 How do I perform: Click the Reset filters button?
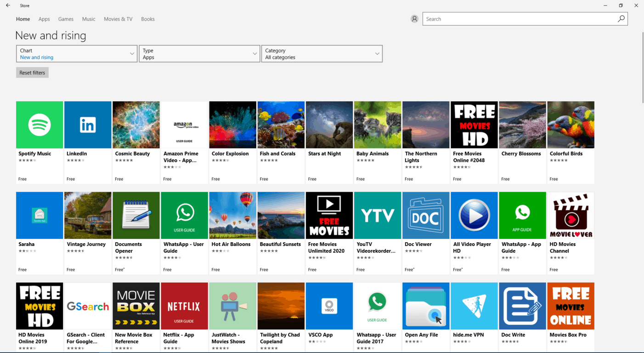click(32, 73)
